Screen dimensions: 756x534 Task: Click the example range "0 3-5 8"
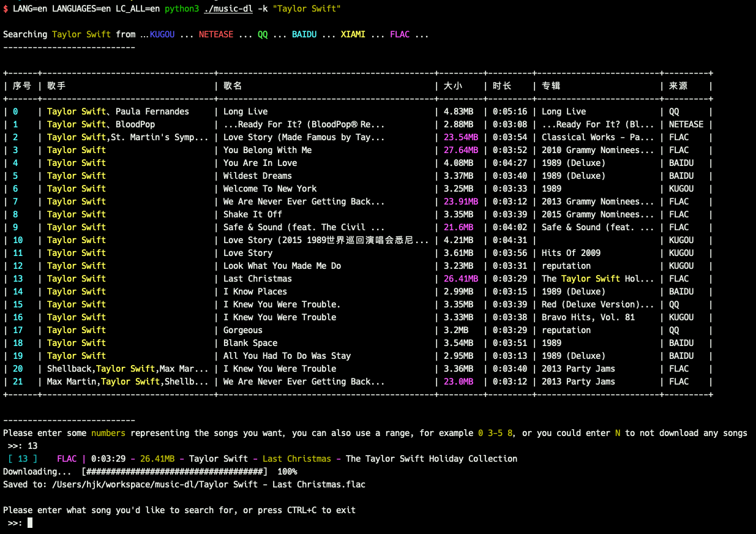click(495, 433)
